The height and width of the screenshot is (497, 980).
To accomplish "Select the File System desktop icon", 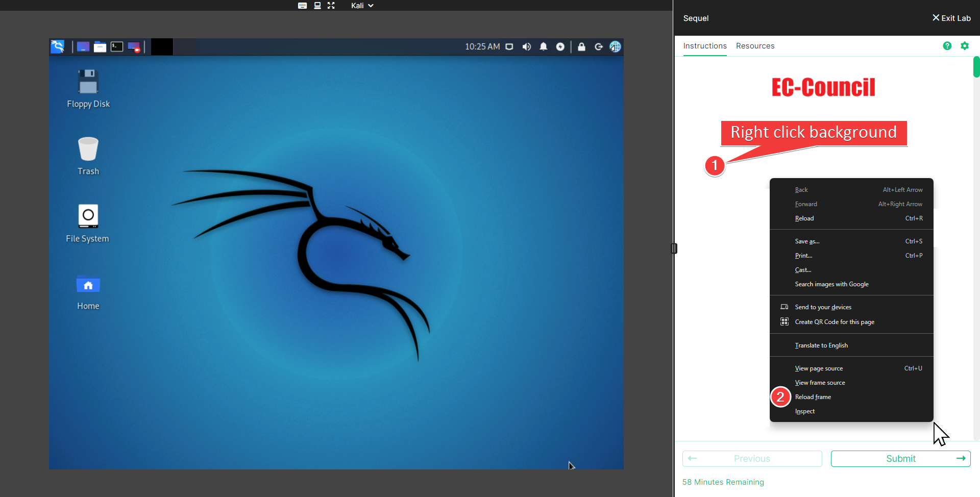I will [88, 223].
